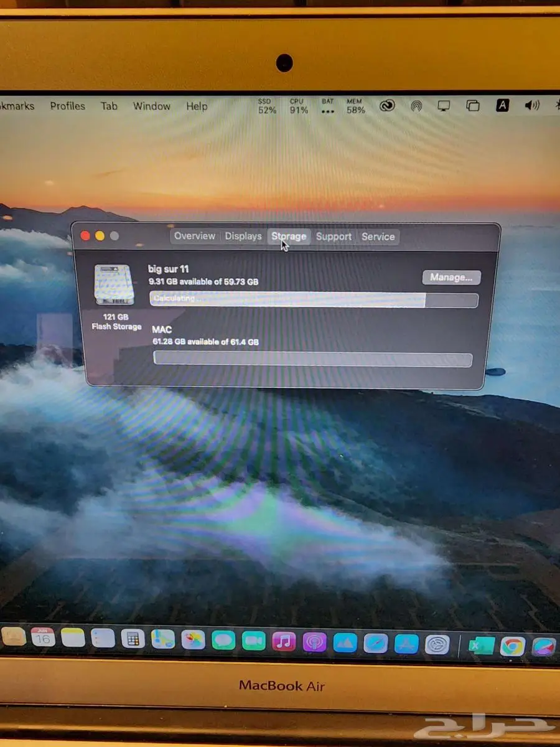
Task: Launch Notes from the Dock
Action: point(73,637)
